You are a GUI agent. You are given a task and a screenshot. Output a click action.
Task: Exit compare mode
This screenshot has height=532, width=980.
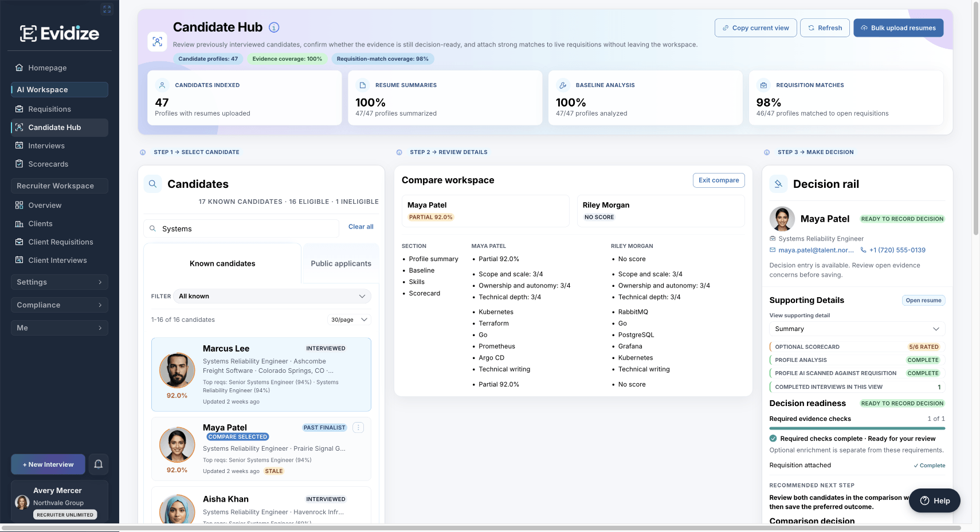click(x=719, y=180)
